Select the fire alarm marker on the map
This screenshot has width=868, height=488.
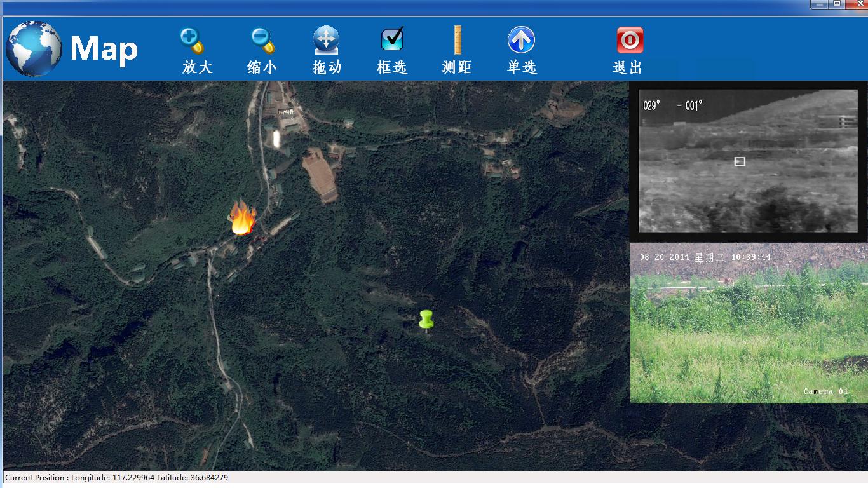[x=242, y=218]
